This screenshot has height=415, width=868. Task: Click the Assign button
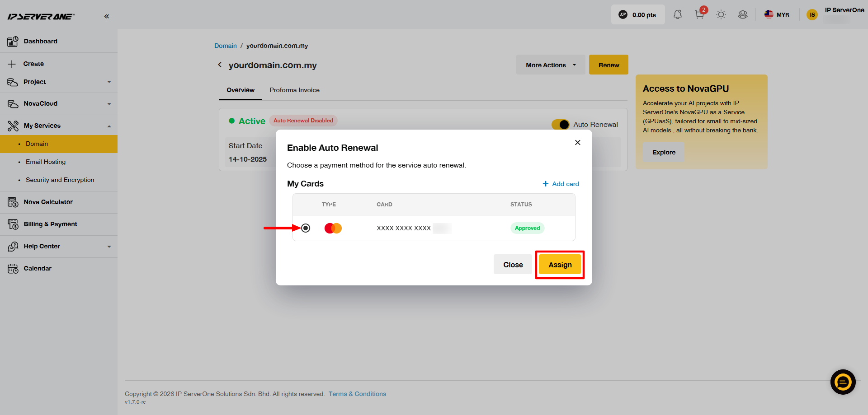(x=560, y=265)
